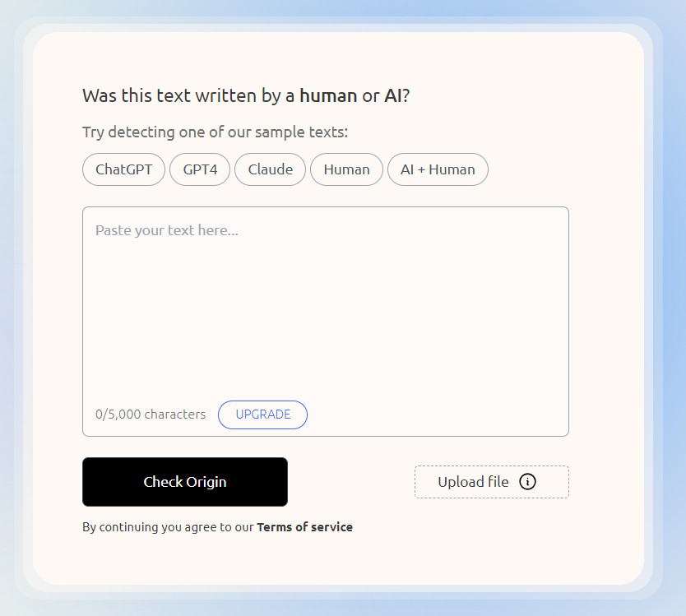The image size is (686, 616).
Task: Open the Upload file button
Action: coord(492,482)
